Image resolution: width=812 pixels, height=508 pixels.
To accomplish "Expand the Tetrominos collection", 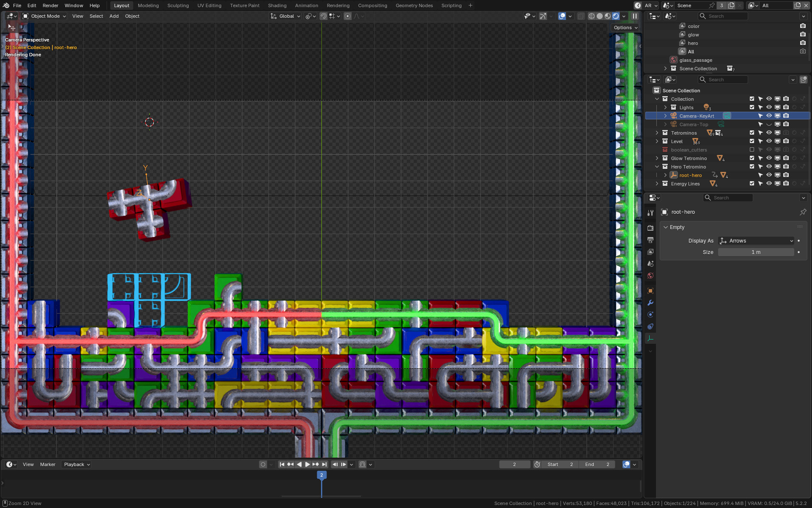I will click(x=657, y=133).
